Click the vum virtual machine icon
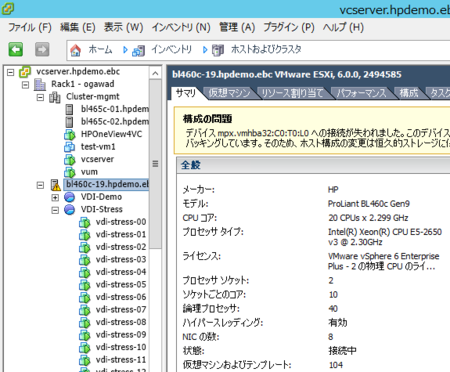This screenshot has width=450, height=372. [69, 172]
